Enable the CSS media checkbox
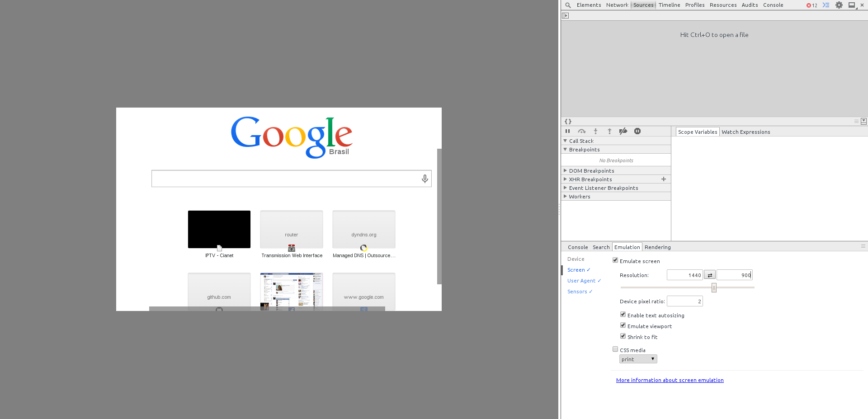 click(x=615, y=349)
